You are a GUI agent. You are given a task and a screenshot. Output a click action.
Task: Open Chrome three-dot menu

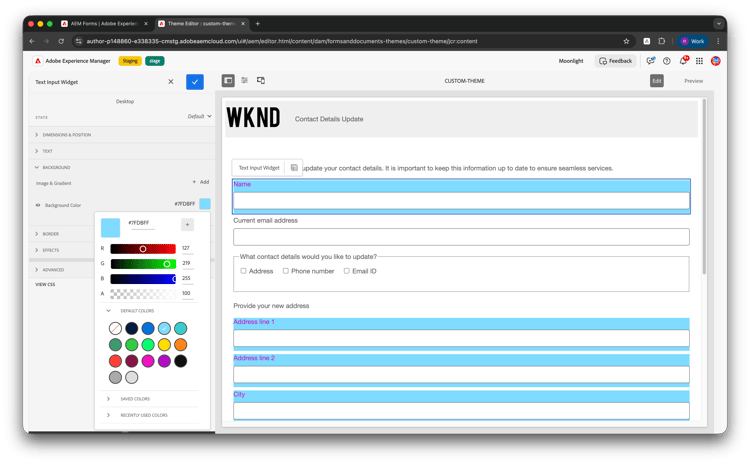coord(718,41)
